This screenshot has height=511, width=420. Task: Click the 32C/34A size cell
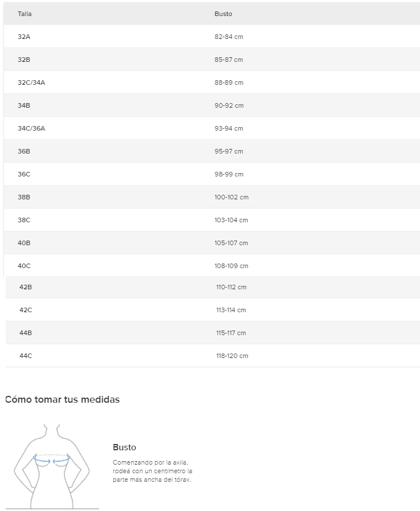(x=31, y=82)
